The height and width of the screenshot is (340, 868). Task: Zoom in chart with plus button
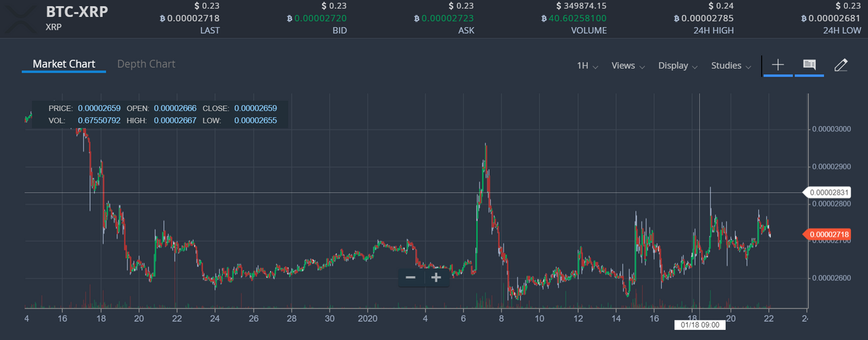pos(436,278)
